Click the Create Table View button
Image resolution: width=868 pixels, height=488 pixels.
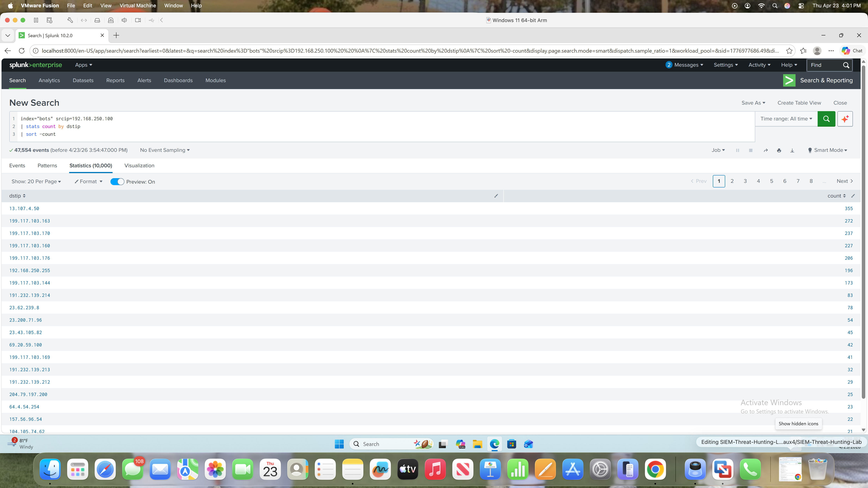tap(799, 103)
